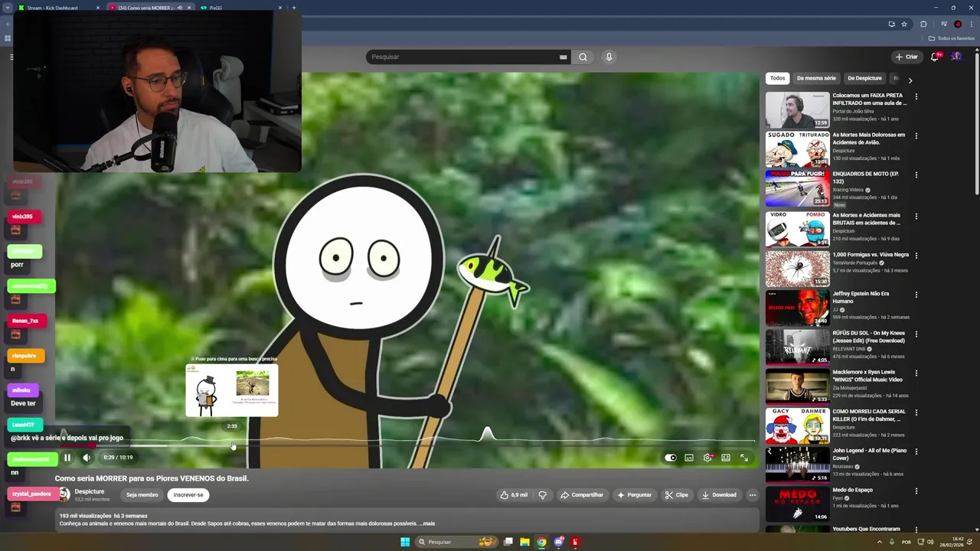The width and height of the screenshot is (980, 551).
Task: Expand the description with ...mais
Action: [427, 523]
